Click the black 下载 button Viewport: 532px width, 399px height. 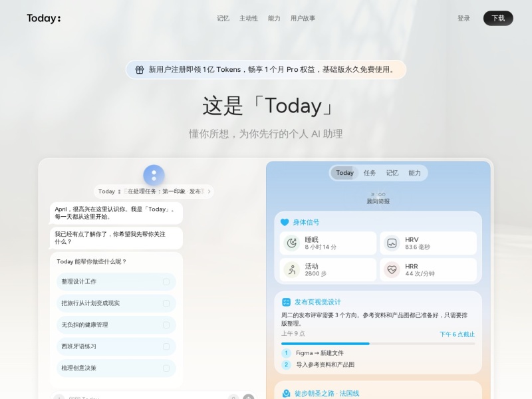click(x=498, y=19)
